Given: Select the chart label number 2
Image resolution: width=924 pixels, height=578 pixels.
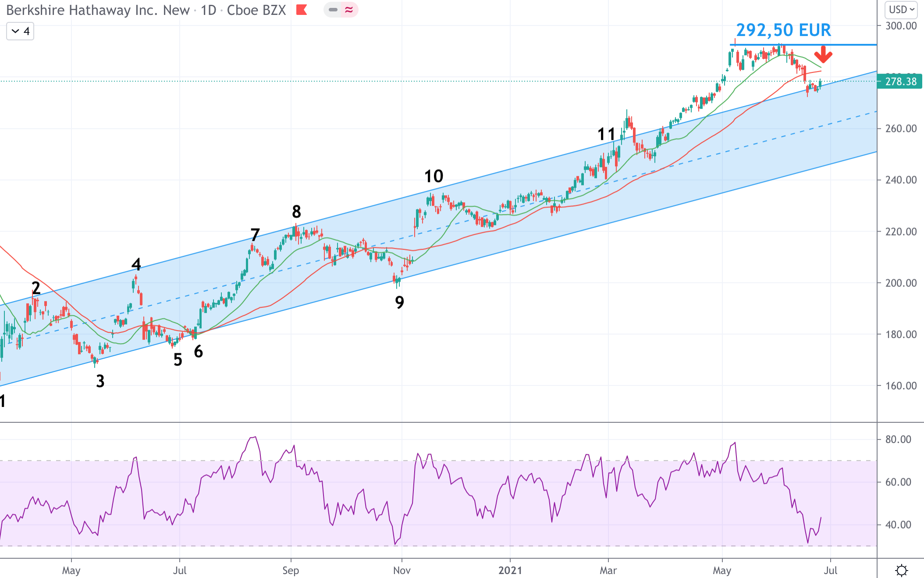Looking at the screenshot, I should (36, 288).
